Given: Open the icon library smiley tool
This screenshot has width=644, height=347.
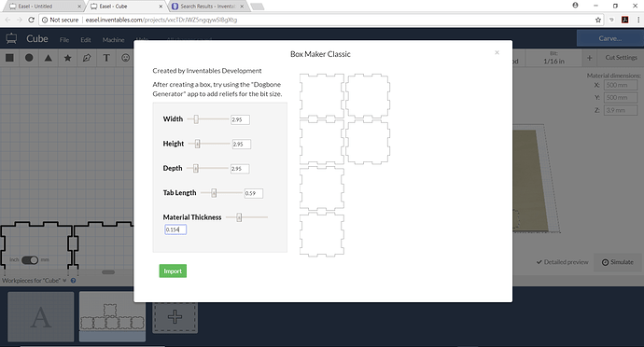Looking at the screenshot, I should click(x=125, y=58).
